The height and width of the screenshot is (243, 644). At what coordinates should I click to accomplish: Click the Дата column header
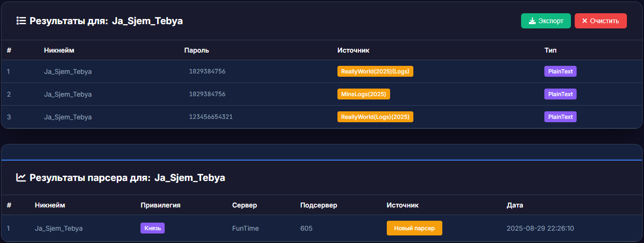[x=515, y=206]
